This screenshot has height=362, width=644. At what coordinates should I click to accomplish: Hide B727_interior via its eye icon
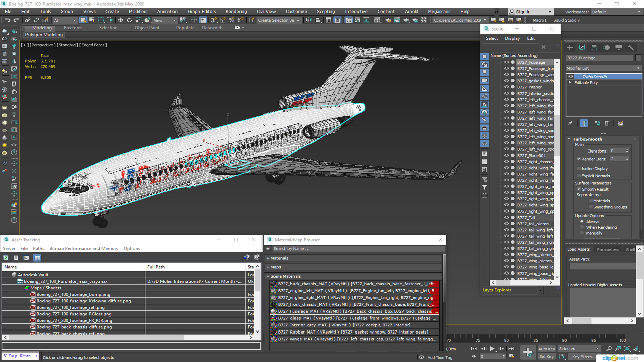[506, 87]
